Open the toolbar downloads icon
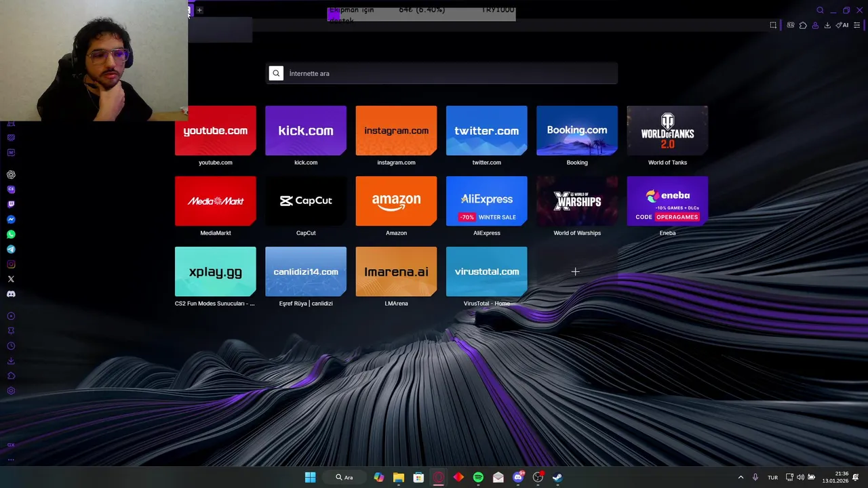The width and height of the screenshot is (868, 488). click(x=827, y=25)
